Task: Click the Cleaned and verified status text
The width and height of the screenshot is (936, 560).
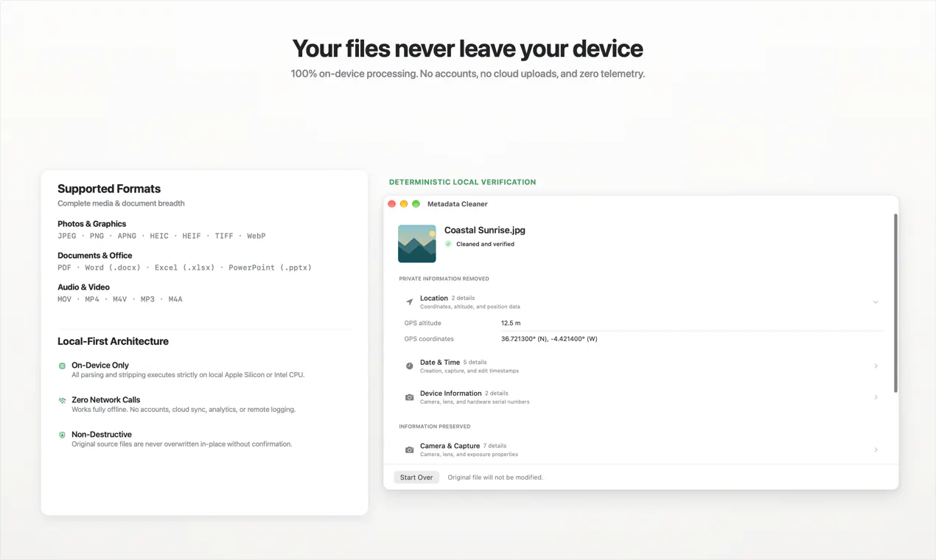Action: [485, 244]
